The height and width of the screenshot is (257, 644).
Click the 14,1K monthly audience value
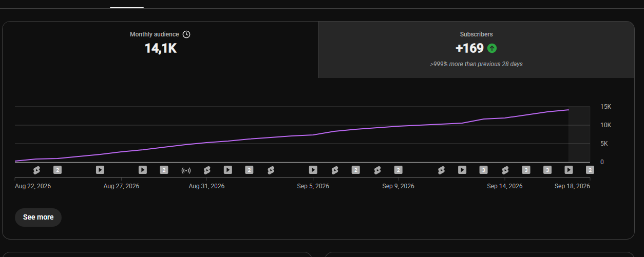tap(160, 49)
